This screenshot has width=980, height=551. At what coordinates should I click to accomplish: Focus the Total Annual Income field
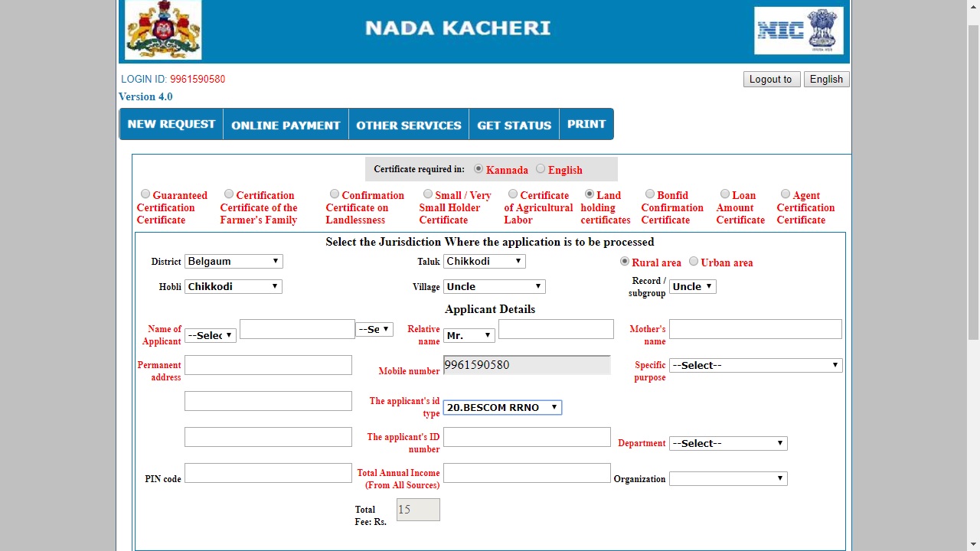(527, 473)
